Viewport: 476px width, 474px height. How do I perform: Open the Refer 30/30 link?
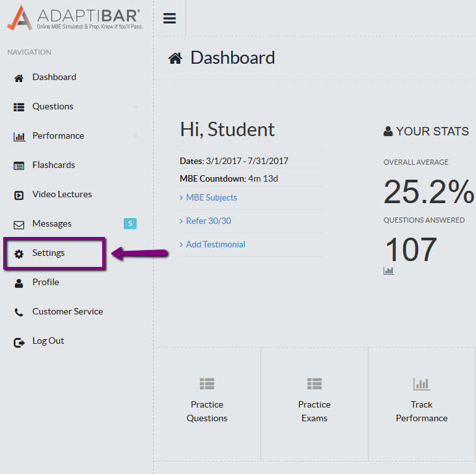[208, 221]
